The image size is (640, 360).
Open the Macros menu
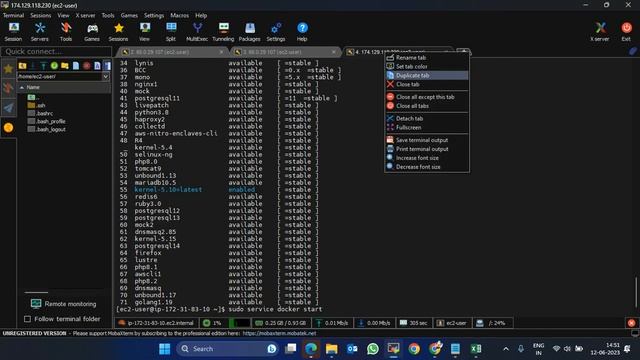[180, 16]
